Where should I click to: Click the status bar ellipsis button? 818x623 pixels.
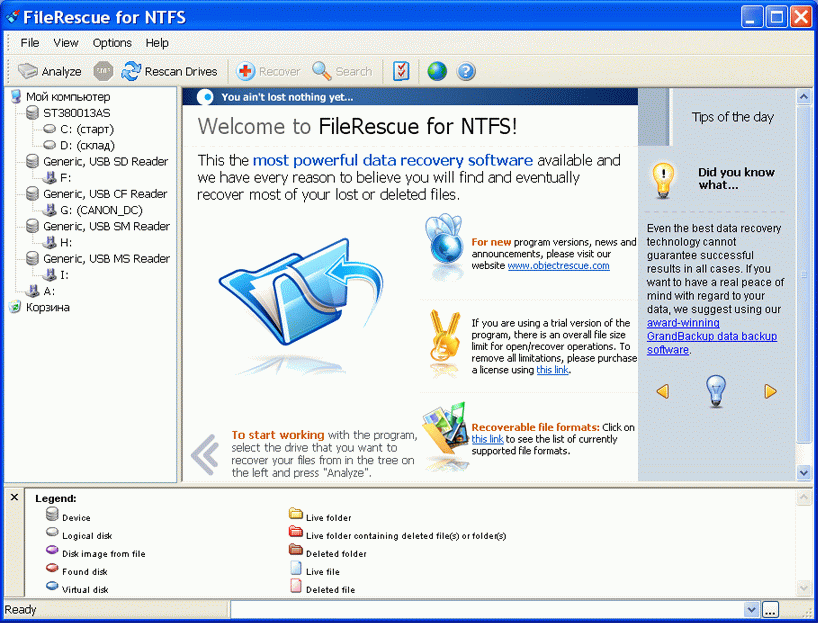pos(770,609)
